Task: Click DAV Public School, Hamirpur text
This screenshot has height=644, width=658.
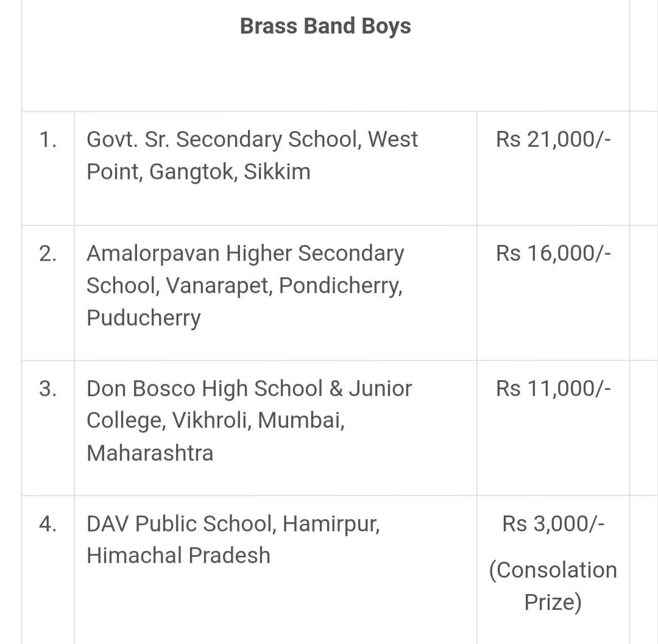Action: coord(233,524)
